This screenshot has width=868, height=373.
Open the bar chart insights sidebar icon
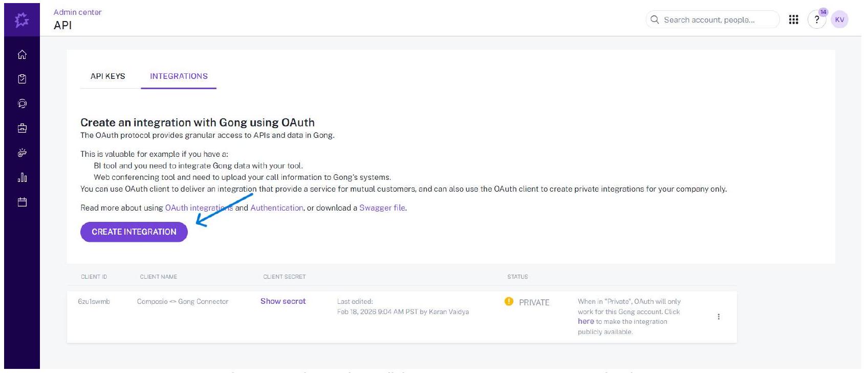(22, 177)
